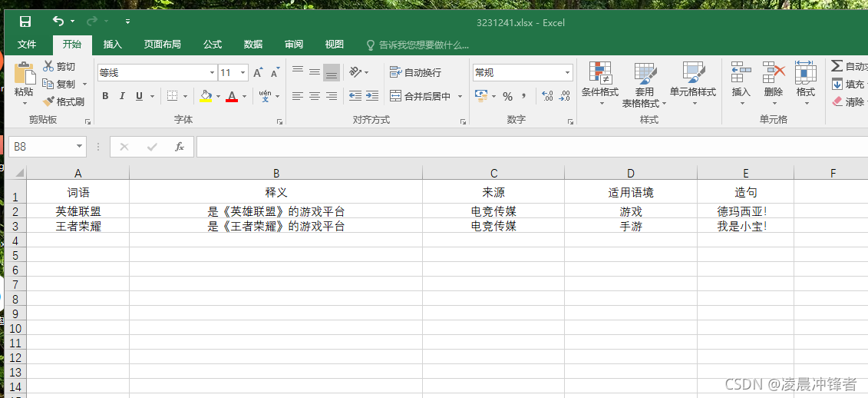Open the Name Box dropdown arrow
This screenshot has width=868, height=398.
point(79,146)
